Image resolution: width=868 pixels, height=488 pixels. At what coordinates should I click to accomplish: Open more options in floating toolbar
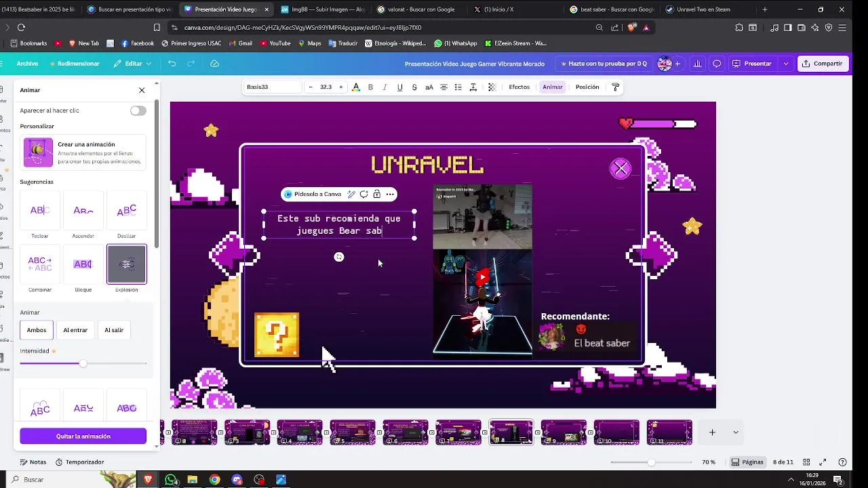click(390, 194)
